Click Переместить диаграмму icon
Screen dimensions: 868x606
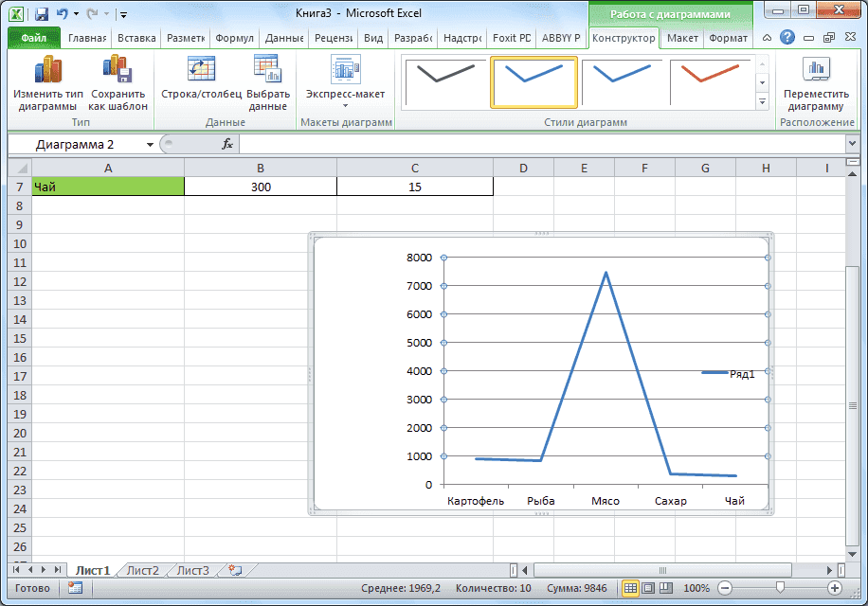pyautogui.click(x=817, y=85)
